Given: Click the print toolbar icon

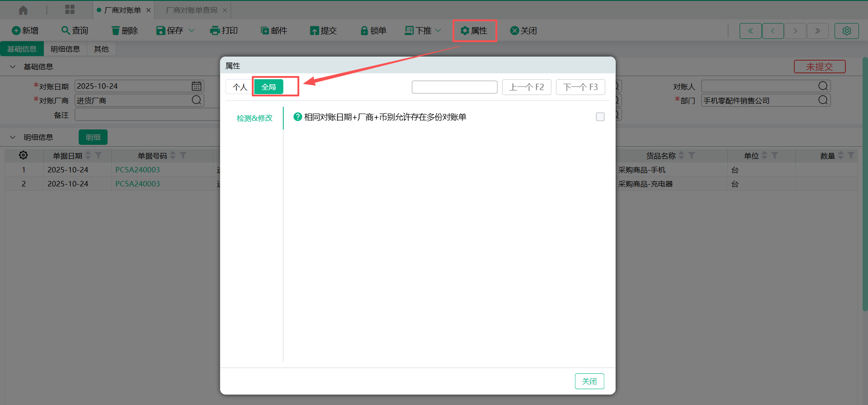Looking at the screenshot, I should [x=215, y=31].
